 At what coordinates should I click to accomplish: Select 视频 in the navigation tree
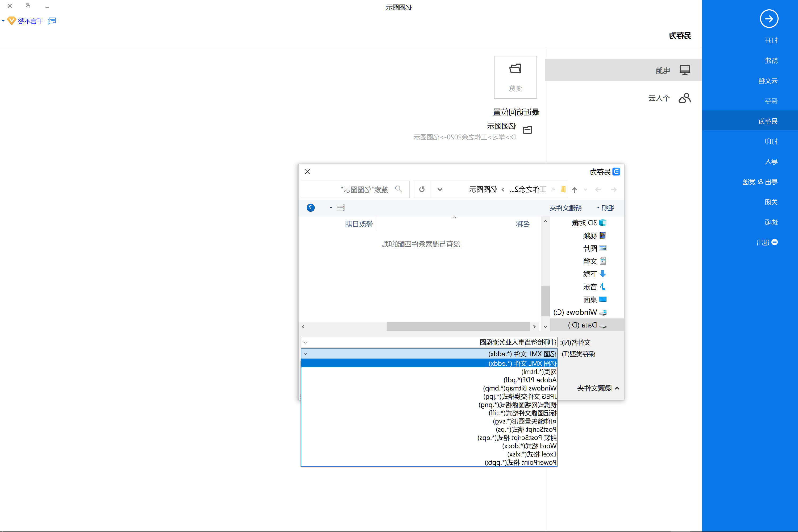coord(595,235)
